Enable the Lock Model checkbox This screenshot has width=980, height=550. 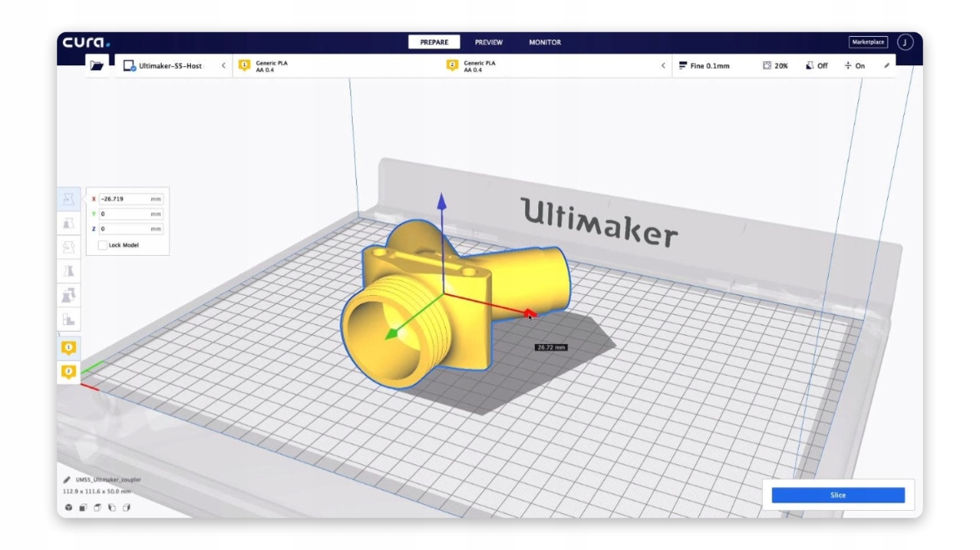pyautogui.click(x=102, y=245)
